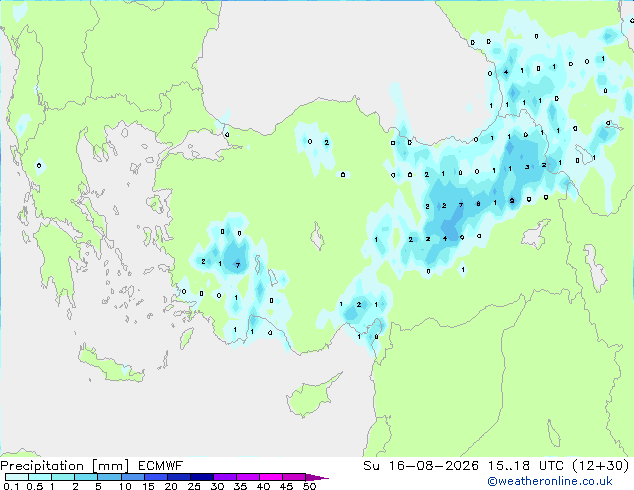Click the '(12+30)' forecast run text

tap(601, 466)
